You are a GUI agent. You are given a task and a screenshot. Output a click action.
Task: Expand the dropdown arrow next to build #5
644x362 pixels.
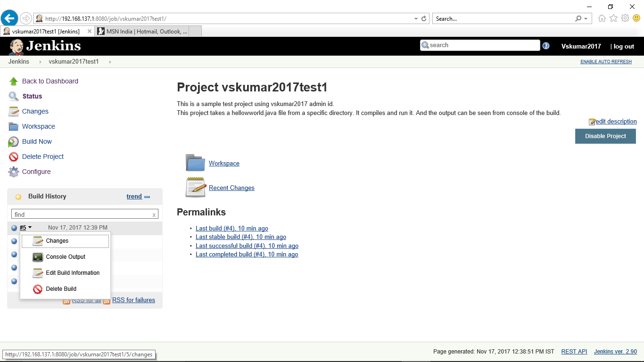29,227
